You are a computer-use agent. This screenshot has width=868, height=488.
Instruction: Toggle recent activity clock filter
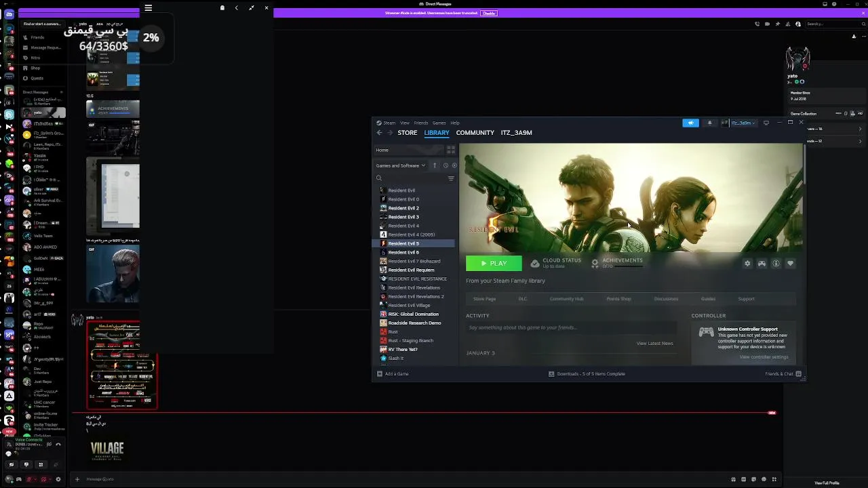(x=446, y=165)
